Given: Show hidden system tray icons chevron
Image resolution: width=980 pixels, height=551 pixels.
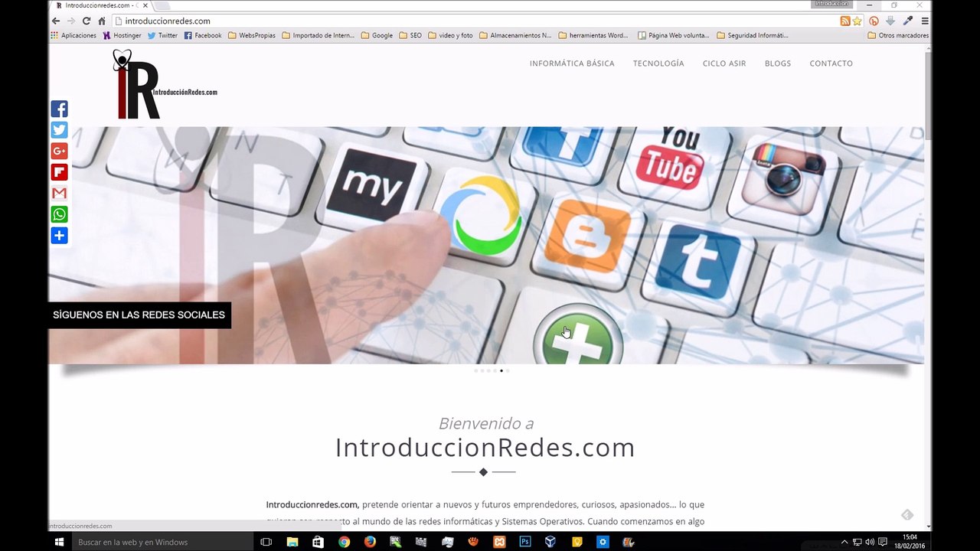Looking at the screenshot, I should 844,542.
